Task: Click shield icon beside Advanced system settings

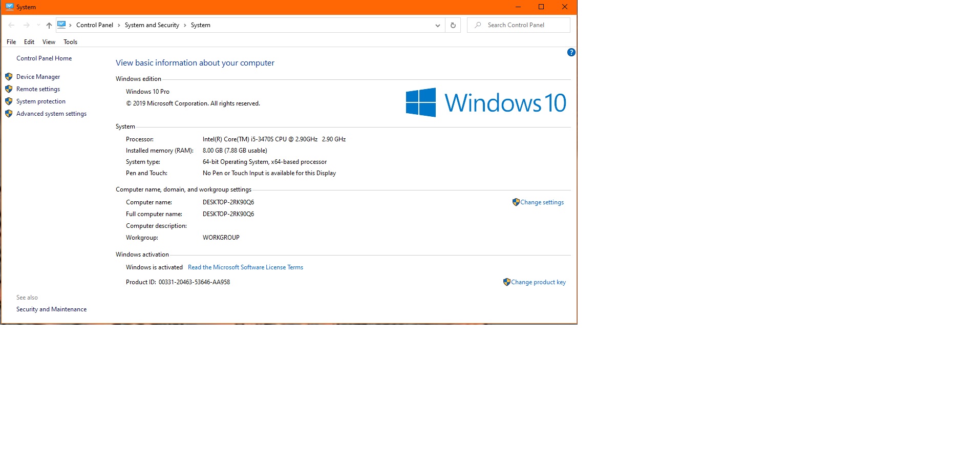Action: pyautogui.click(x=9, y=114)
